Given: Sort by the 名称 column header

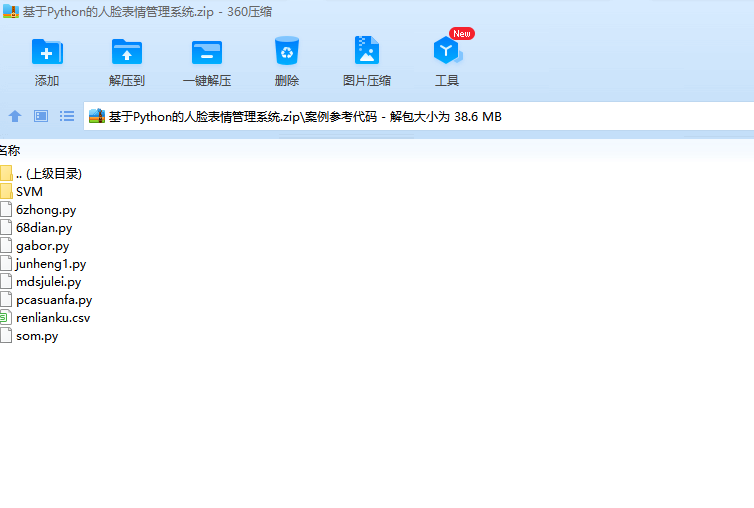Looking at the screenshot, I should 10,151.
